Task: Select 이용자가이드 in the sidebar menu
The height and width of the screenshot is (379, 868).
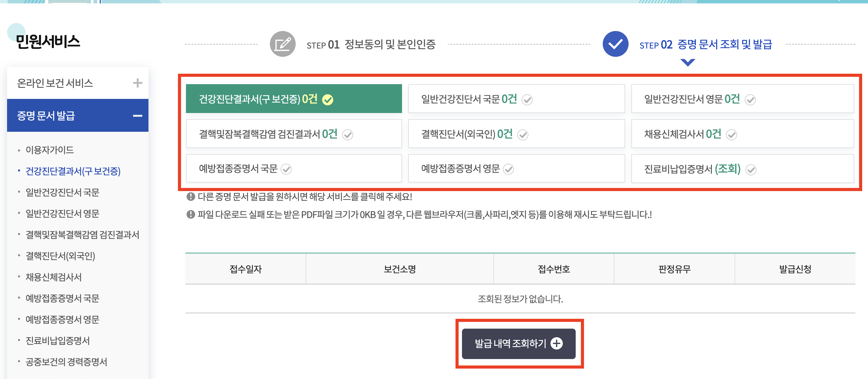Action: tap(50, 150)
